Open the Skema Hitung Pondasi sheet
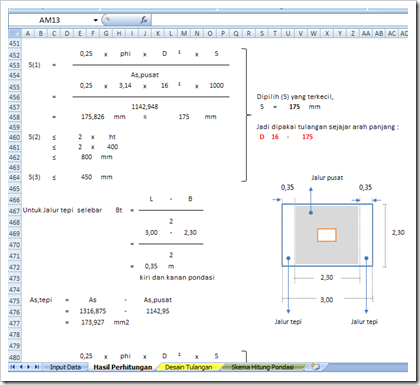 click(x=263, y=367)
